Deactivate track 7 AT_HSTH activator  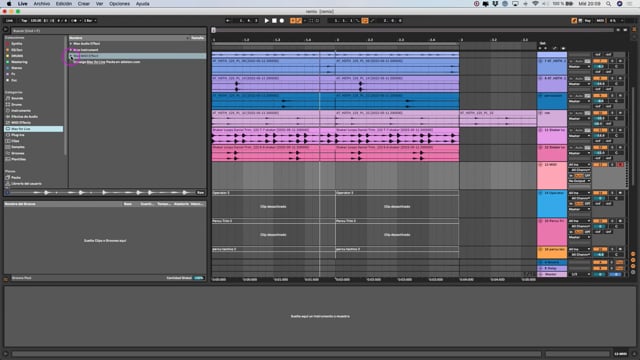pyautogui.click(x=600, y=61)
